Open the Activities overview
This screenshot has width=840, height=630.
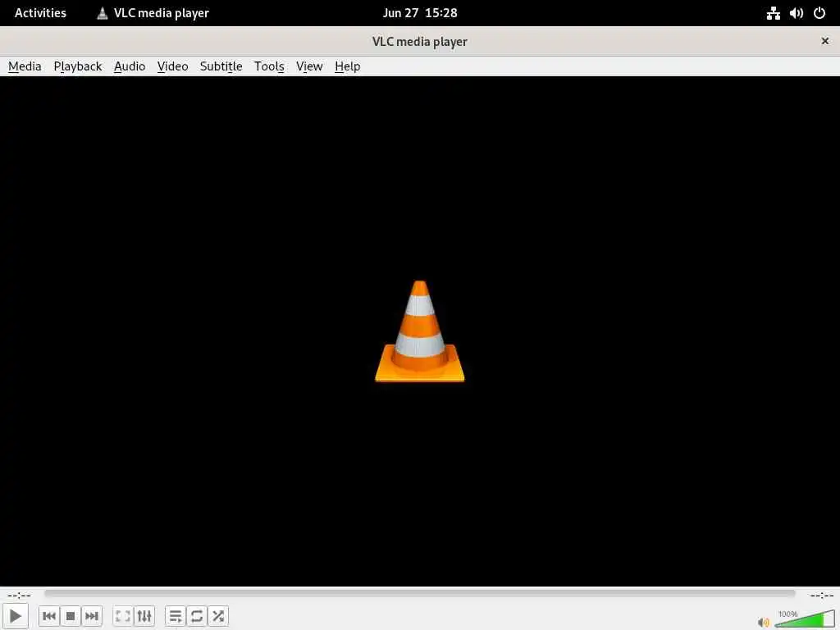(40, 13)
